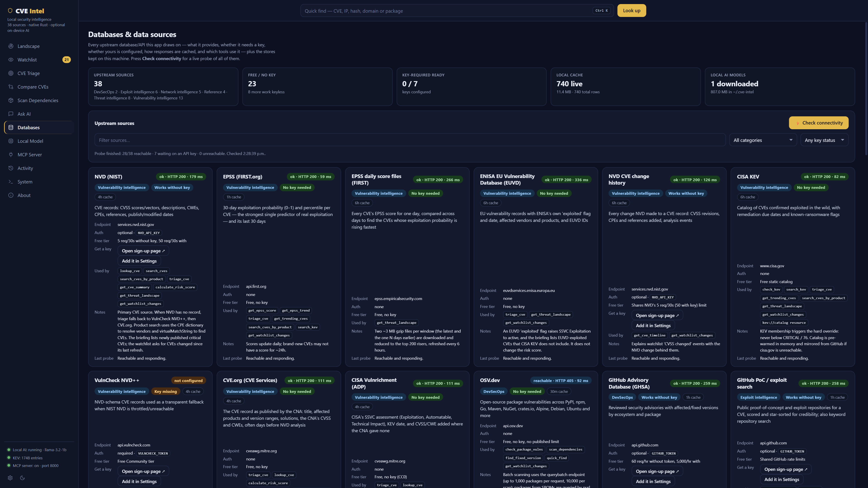This screenshot has height=488, width=868.
Task: Click the Quick find search box
Action: [457, 11]
